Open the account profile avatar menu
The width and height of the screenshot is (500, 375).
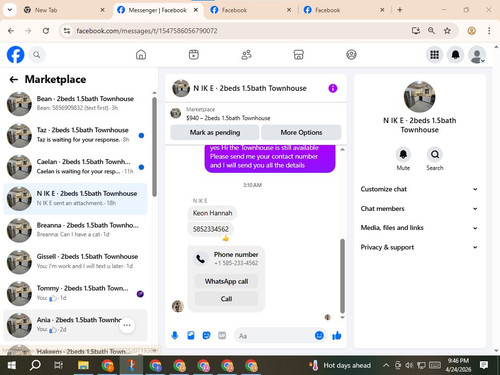477,55
